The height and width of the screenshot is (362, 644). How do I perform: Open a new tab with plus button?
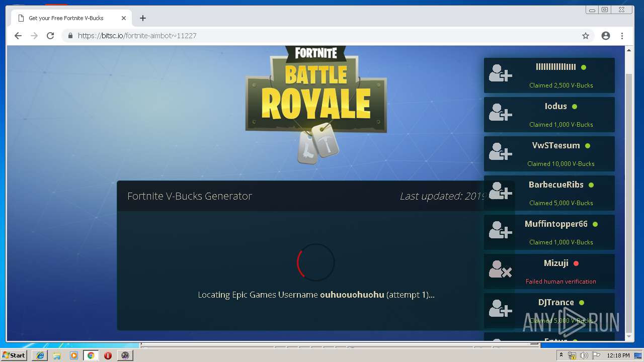click(143, 18)
